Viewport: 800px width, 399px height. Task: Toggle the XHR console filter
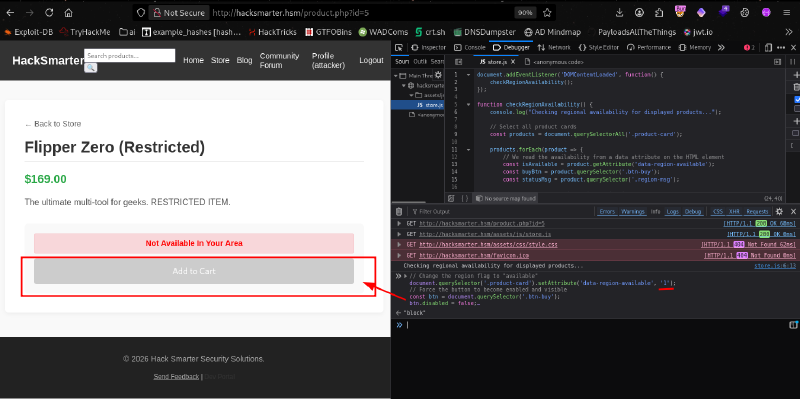(734, 211)
